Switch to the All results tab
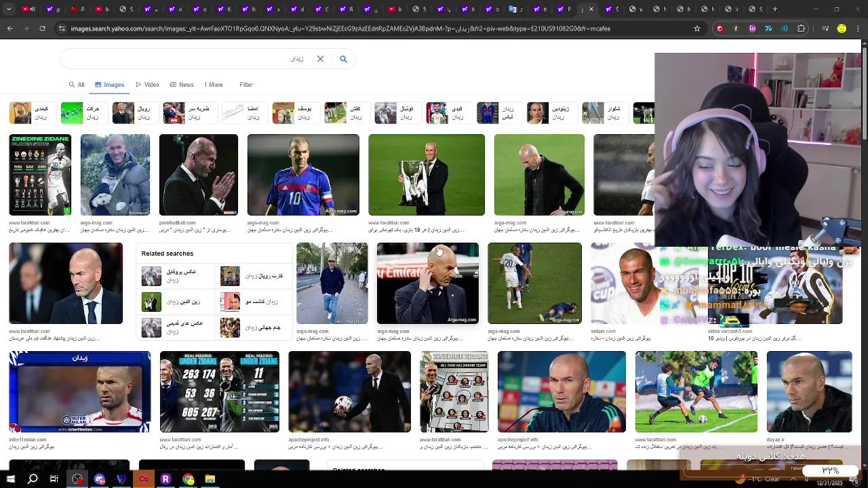 click(x=77, y=85)
